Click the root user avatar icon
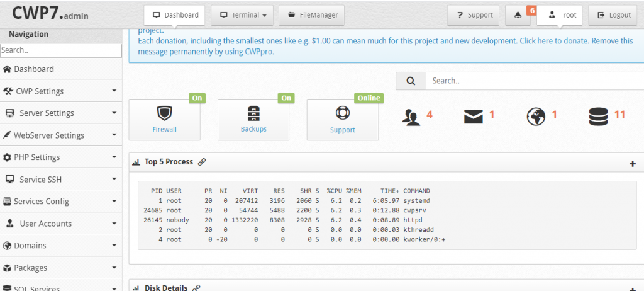This screenshot has width=644, height=291. point(552,15)
